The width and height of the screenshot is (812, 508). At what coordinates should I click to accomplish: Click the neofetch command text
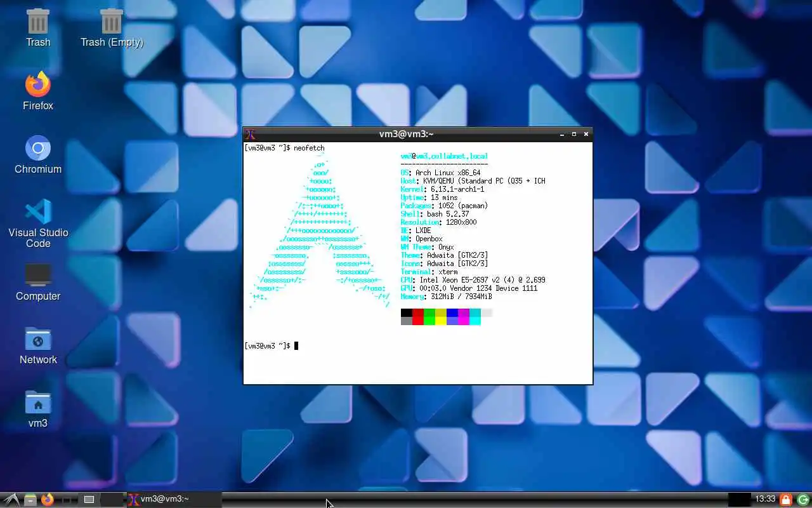[x=309, y=148]
